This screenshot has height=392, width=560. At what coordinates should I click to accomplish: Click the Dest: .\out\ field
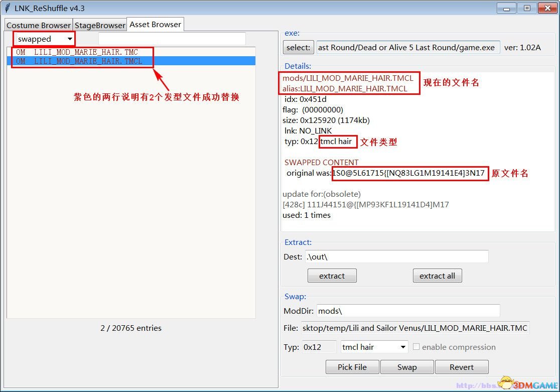[x=397, y=256]
